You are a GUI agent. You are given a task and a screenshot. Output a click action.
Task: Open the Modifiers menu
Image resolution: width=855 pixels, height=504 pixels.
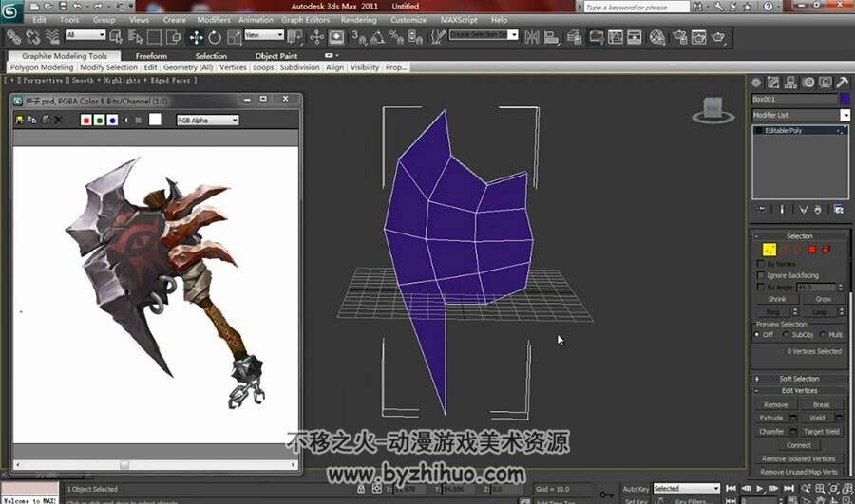pyautogui.click(x=214, y=20)
